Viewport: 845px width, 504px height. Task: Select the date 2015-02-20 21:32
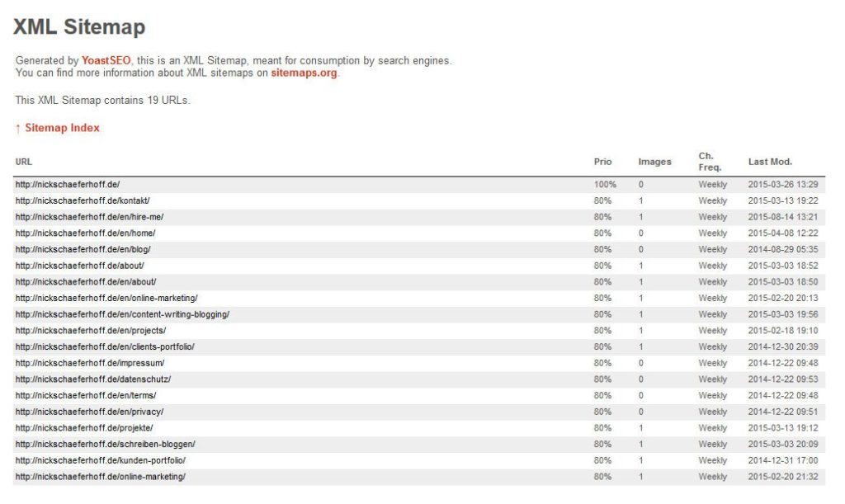783,477
